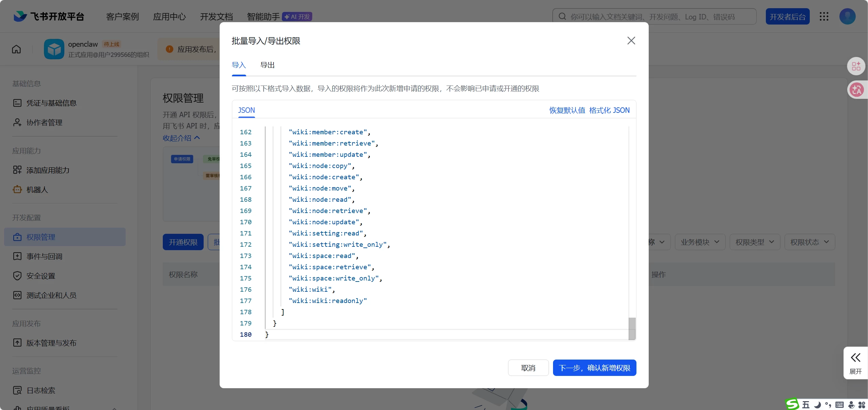Viewport: 868px width, 410px height.
Task: Click the documentation search input field
Action: pyautogui.click(x=654, y=17)
